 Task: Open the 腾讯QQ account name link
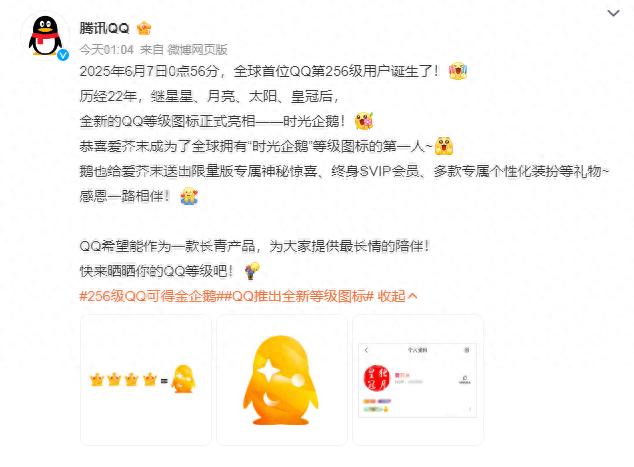pos(104,28)
